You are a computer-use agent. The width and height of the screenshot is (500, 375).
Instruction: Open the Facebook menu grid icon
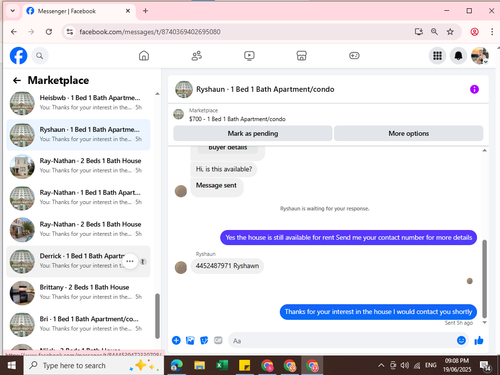click(x=437, y=56)
